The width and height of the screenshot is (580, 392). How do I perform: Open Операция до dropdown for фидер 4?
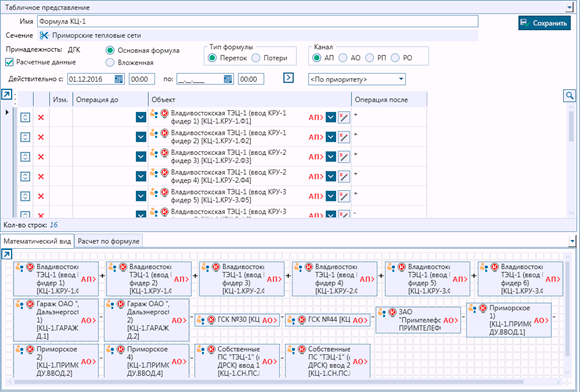141,176
